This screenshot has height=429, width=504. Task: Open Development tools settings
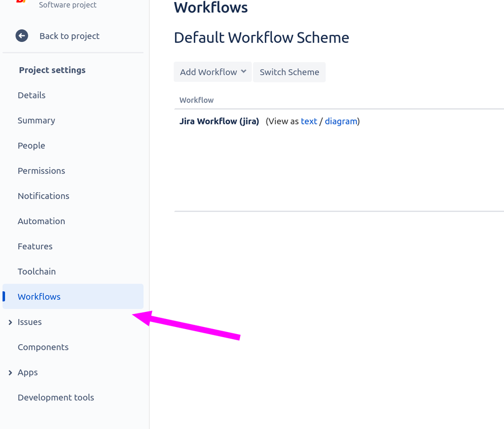pos(56,398)
